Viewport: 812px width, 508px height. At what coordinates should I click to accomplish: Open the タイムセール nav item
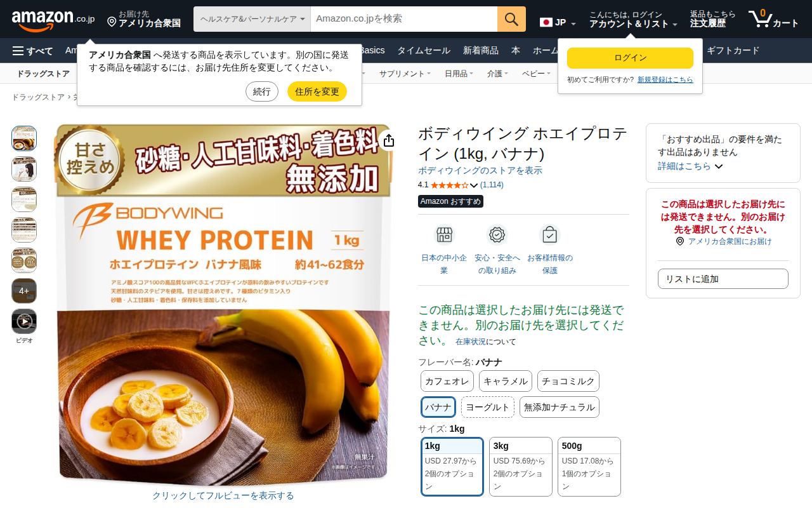[424, 51]
